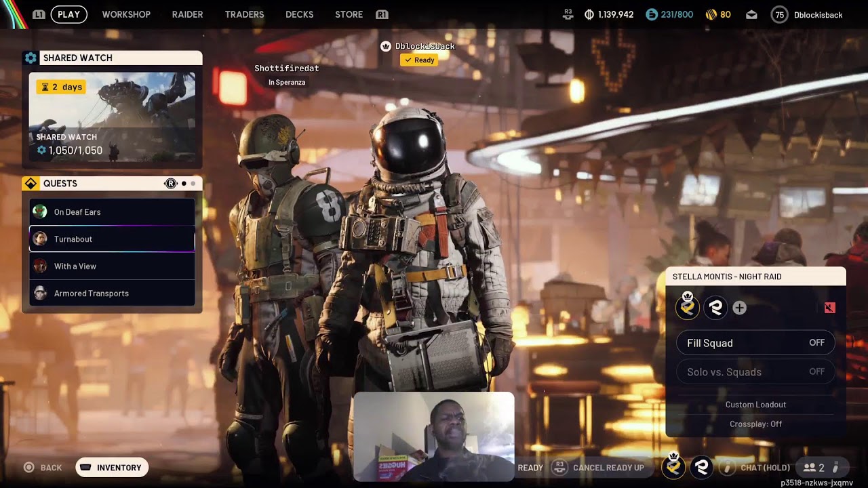The height and width of the screenshot is (488, 868).
Task: Click the Quests diamond icon
Action: click(x=31, y=184)
